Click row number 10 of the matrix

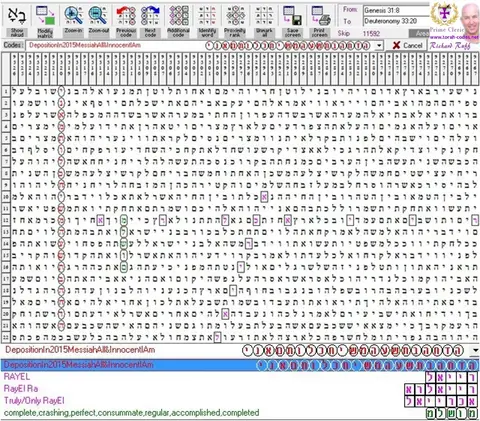point(6,197)
